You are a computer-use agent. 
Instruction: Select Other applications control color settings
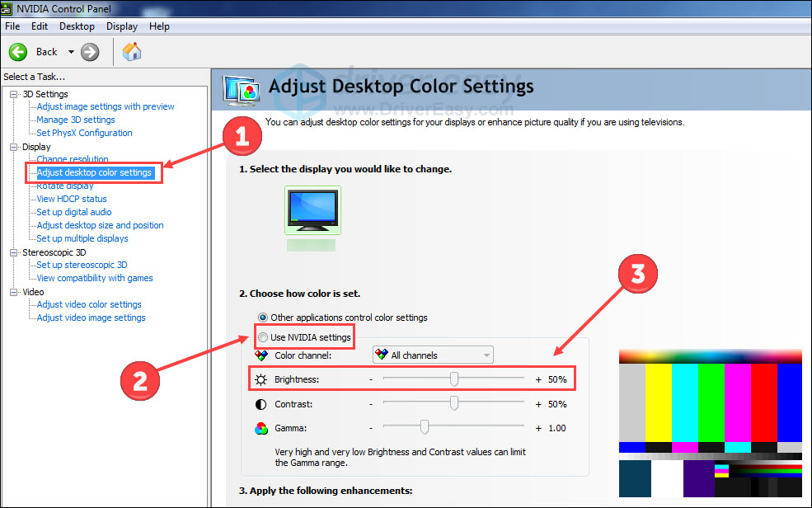point(263,317)
